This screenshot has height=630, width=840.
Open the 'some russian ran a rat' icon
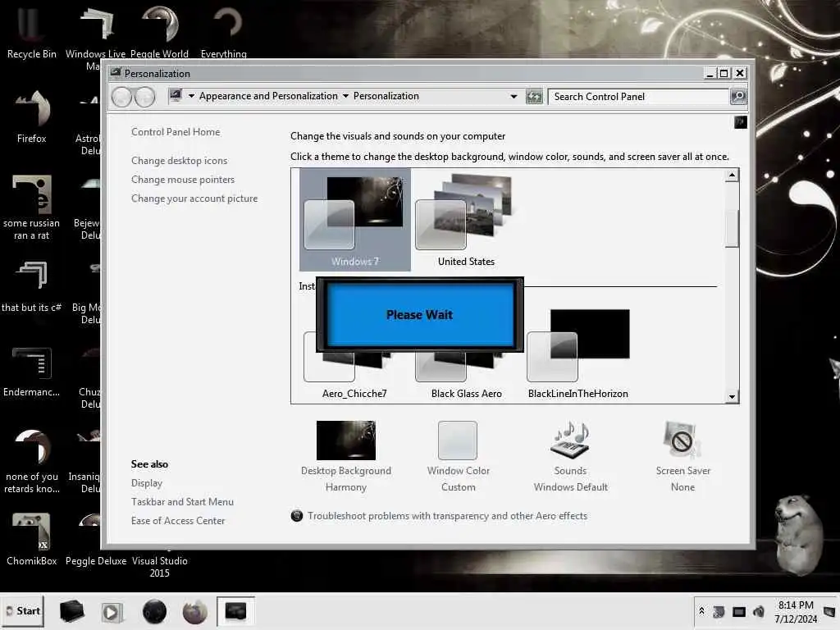pos(32,208)
